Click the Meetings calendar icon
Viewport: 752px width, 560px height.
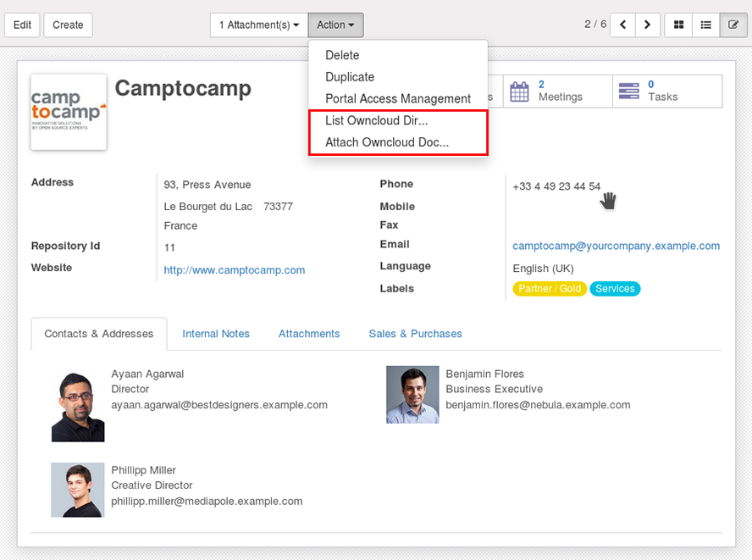point(519,91)
